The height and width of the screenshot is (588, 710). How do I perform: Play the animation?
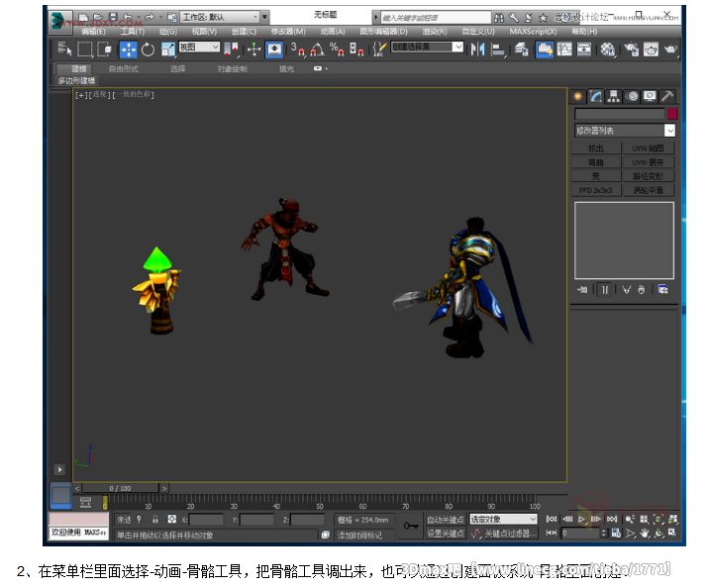582,519
